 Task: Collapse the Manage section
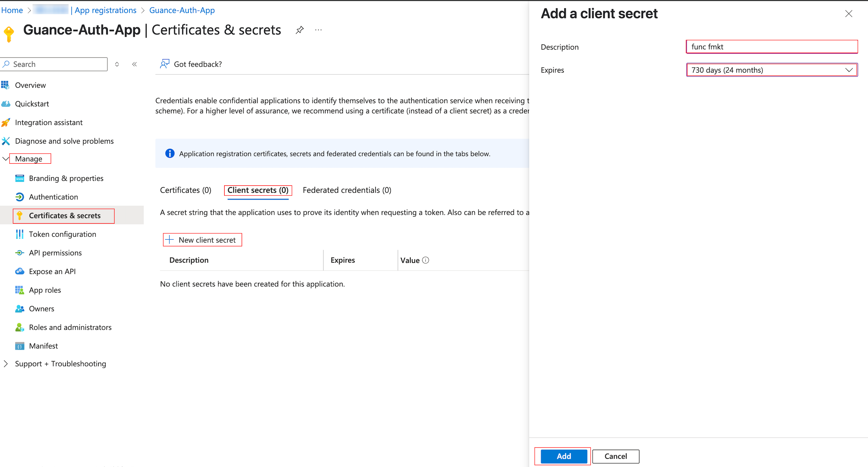6,159
